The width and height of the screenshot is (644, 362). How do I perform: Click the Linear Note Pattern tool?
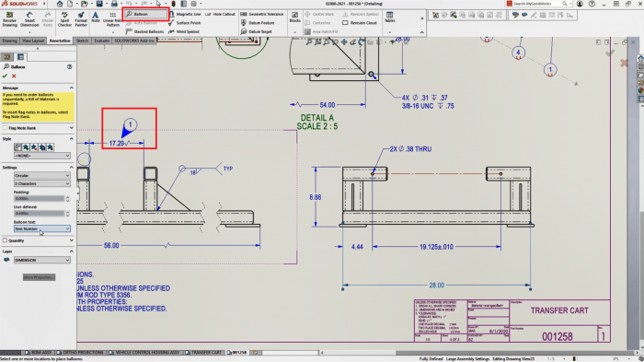[x=112, y=19]
